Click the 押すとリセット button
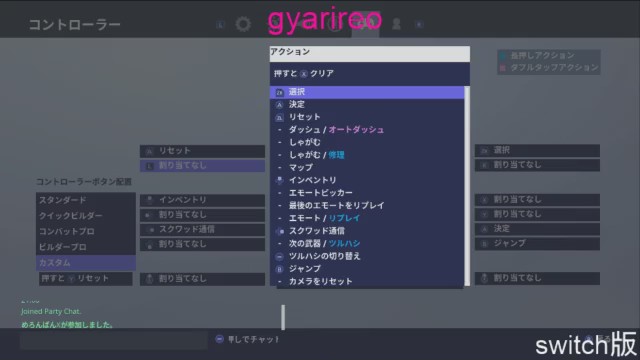 point(86,279)
